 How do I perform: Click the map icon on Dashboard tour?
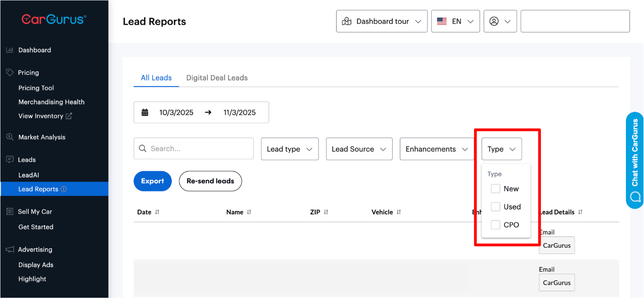pos(347,21)
